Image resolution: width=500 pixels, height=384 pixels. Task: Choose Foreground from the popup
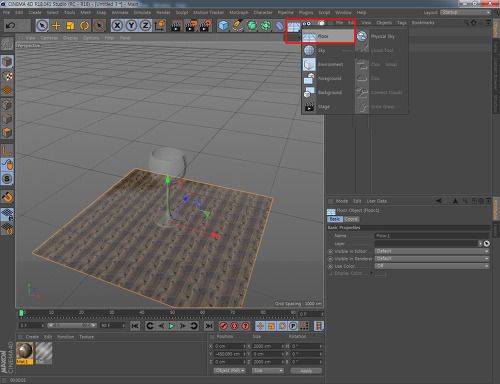tap(328, 78)
